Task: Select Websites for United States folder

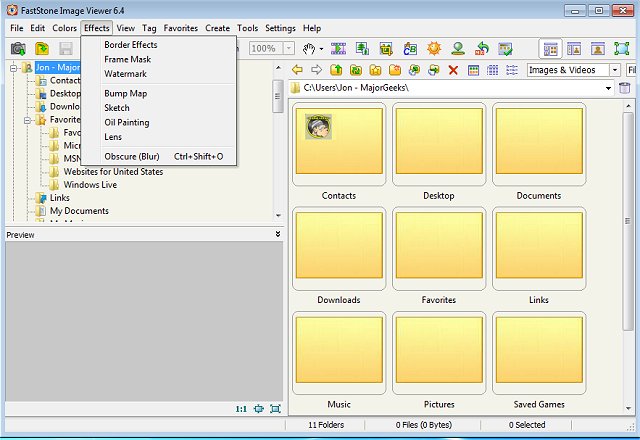Action: click(x=113, y=171)
